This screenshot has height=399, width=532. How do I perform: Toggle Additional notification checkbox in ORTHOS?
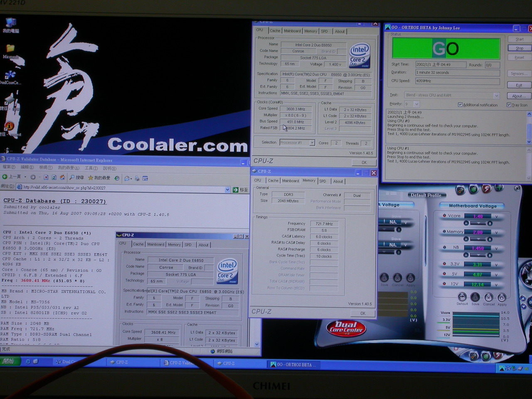tap(460, 105)
